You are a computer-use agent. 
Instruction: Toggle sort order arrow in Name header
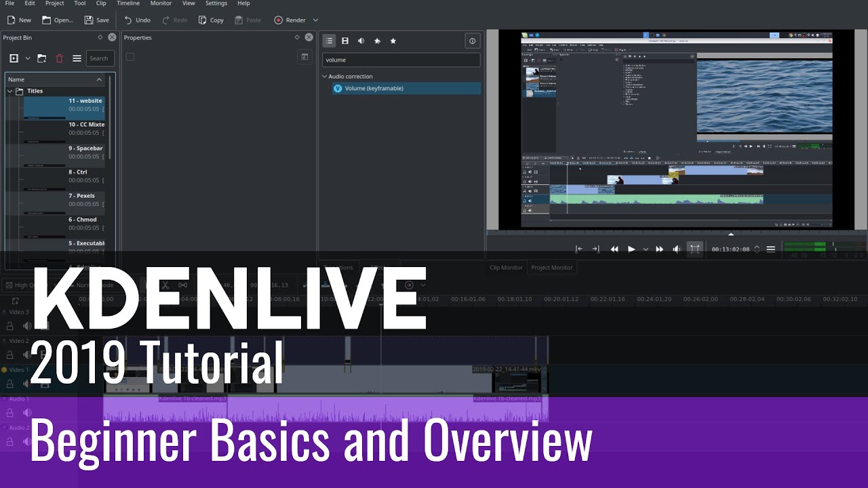(99, 79)
